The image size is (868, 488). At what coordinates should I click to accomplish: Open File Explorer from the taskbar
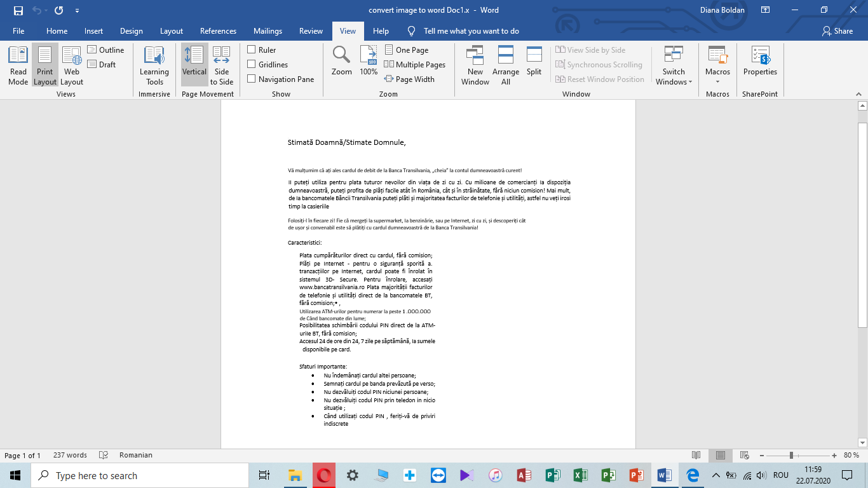(x=295, y=475)
